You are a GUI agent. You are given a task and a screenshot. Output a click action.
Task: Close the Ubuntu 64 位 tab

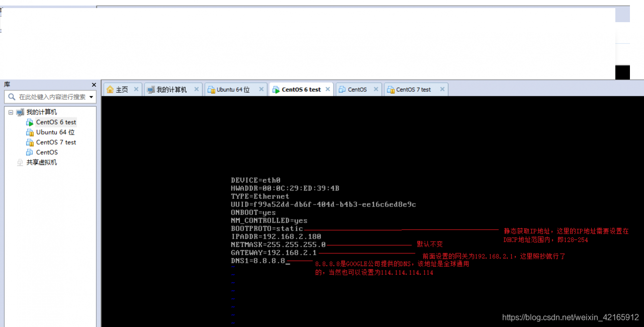(x=262, y=89)
